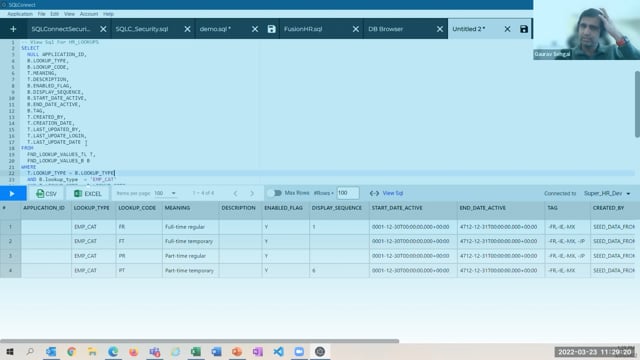Open Firefox from taskbar
The width and height of the screenshot is (640, 360).
[x=133, y=351]
